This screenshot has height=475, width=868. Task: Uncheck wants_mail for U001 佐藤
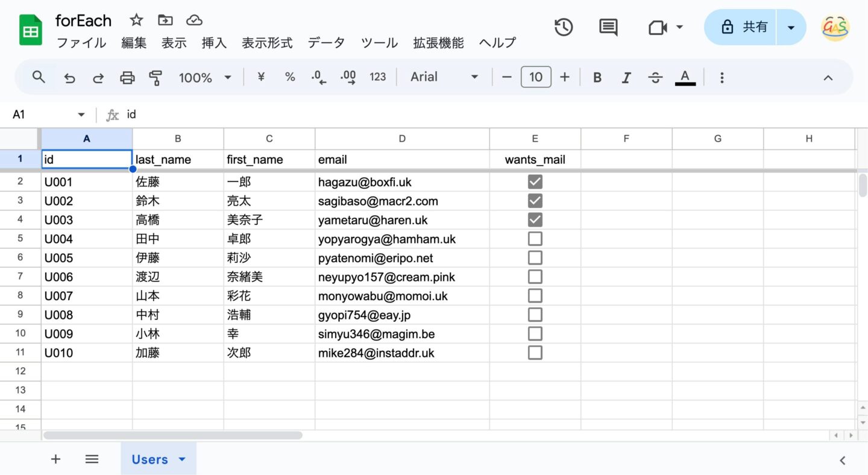535,181
